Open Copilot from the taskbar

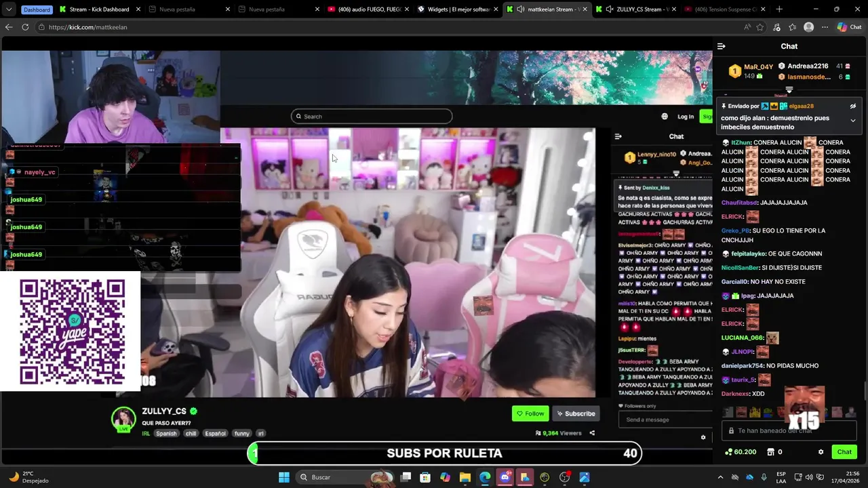click(x=445, y=477)
